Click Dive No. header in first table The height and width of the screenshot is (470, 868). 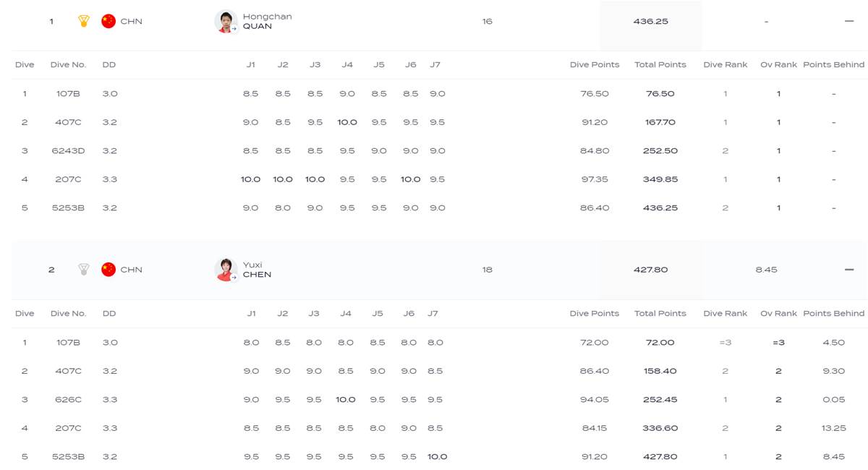coord(69,64)
